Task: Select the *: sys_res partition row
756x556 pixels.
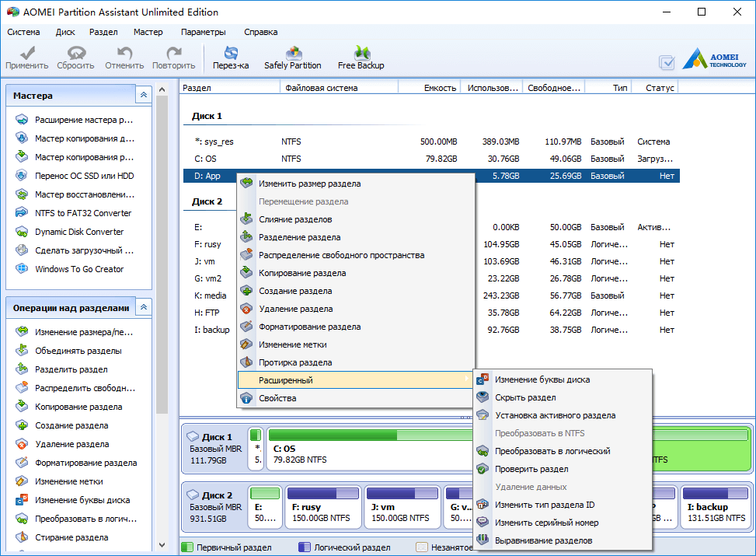Action: (431, 142)
